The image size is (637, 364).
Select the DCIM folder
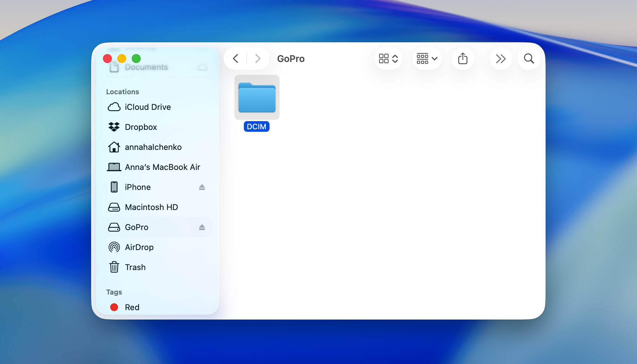257,98
